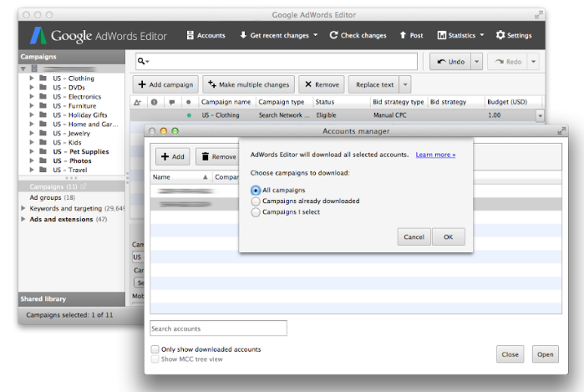Open the Shared library panel
This screenshot has width=584, height=392.
43,298
